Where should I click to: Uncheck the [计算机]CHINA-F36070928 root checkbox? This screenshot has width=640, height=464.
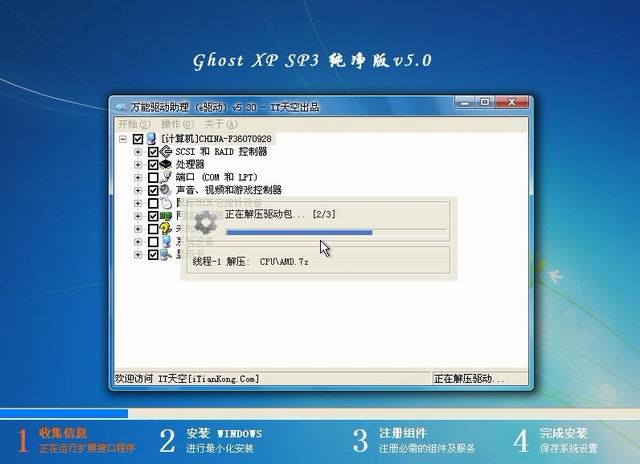138,139
